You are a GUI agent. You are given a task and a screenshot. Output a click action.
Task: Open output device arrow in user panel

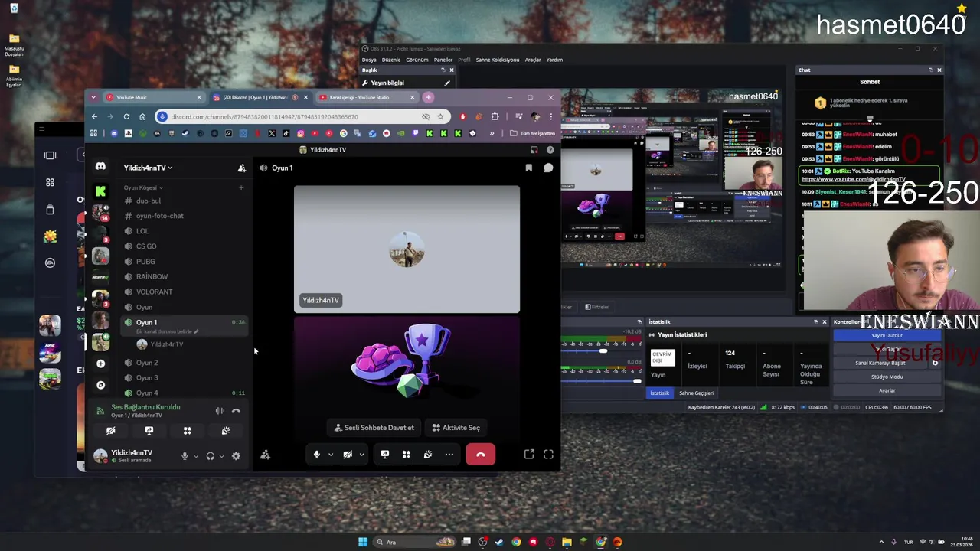[x=222, y=456]
